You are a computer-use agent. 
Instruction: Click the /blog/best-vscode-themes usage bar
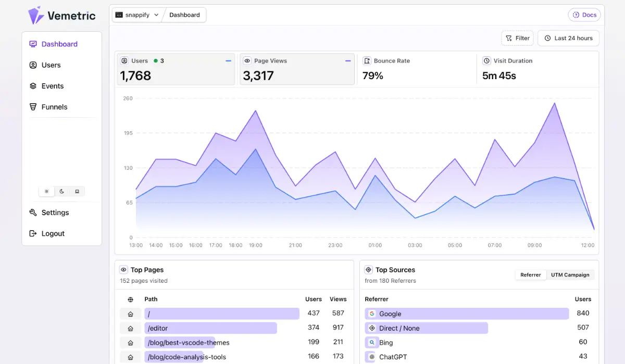(180, 343)
